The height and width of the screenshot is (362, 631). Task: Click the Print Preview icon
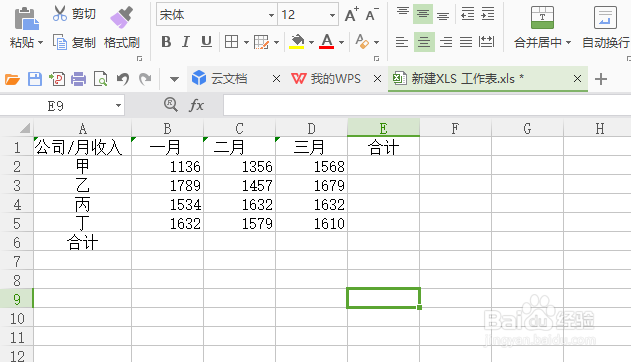(100, 79)
